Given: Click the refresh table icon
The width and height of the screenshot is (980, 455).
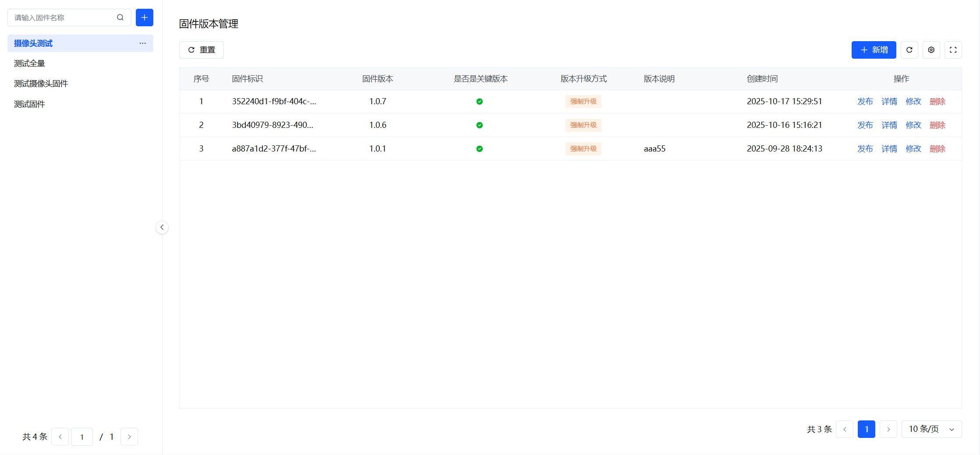Looking at the screenshot, I should click(909, 50).
